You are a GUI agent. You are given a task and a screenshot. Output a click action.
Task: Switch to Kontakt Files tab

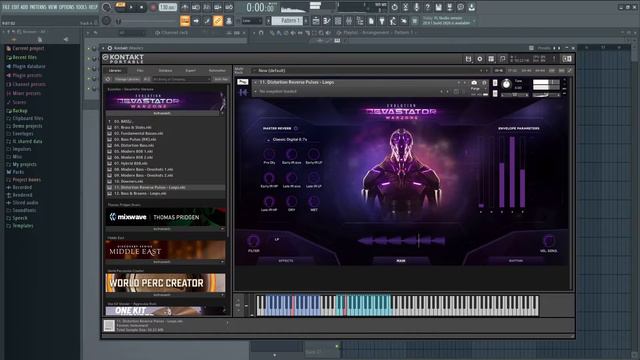click(x=140, y=71)
